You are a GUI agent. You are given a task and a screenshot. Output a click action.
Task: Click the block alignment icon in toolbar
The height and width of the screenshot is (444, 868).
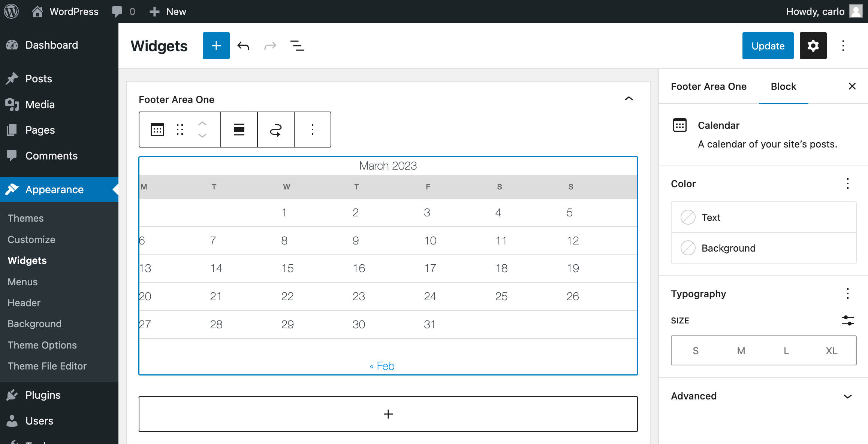[x=238, y=129]
